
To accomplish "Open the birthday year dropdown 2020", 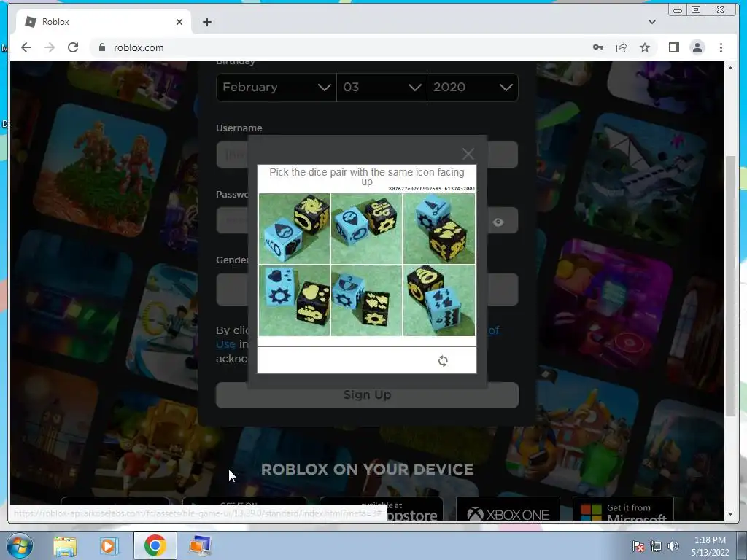I will 472,87.
